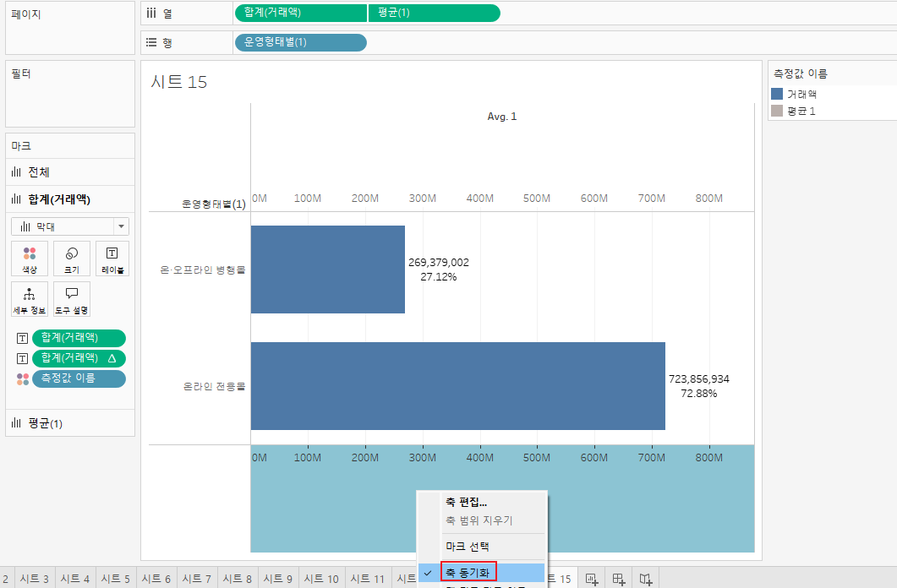Select the 온라인 전용몰 bar in the chart

pos(457,386)
